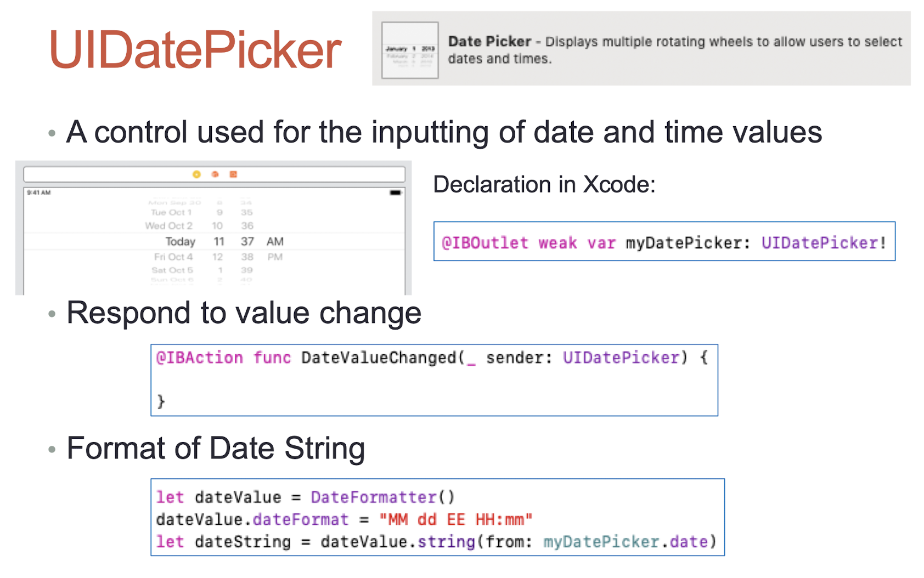This screenshot has height=578, width=924.
Task: Click the orange First Responder scene dock icon
Action: [215, 174]
